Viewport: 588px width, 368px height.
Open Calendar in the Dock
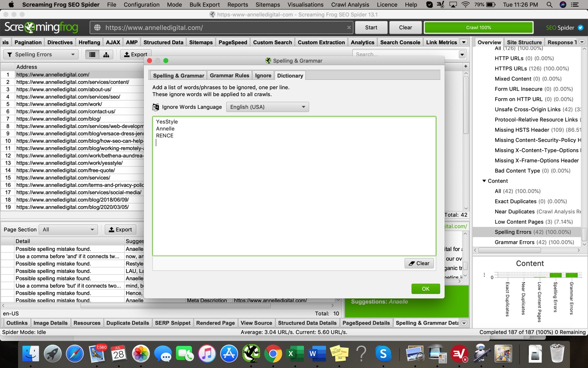(x=119, y=354)
